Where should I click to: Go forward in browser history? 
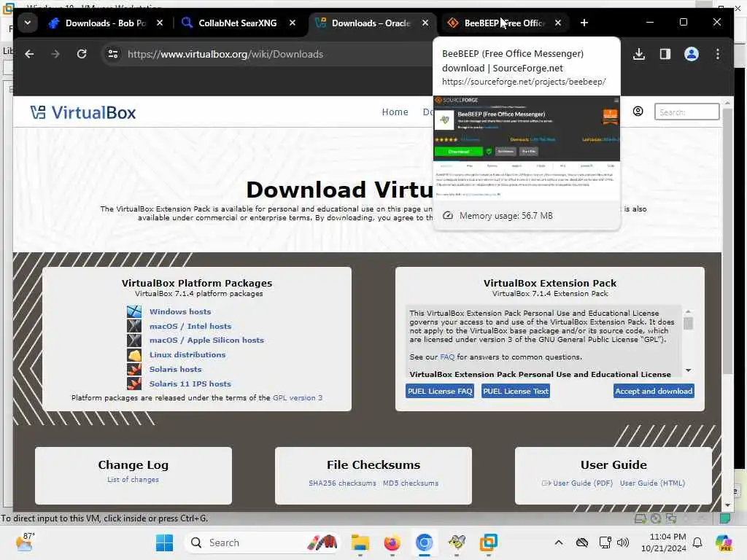click(x=55, y=54)
